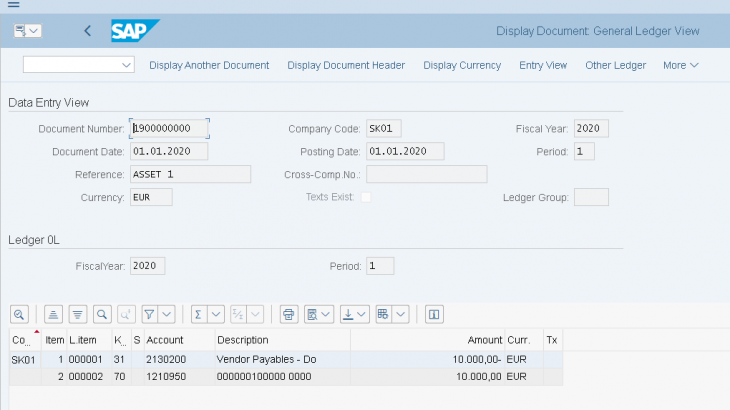Screen dimensions: 730x410
Task: Expand the Total options dropdown
Action: coord(216,315)
